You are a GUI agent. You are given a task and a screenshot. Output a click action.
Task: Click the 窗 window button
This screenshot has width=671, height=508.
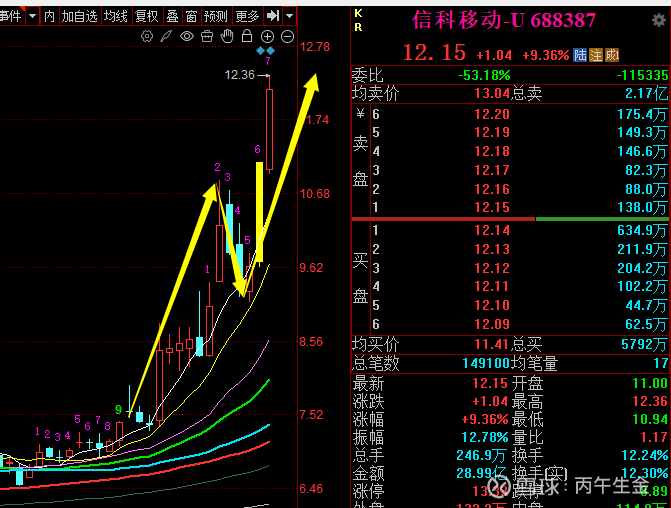(x=191, y=16)
